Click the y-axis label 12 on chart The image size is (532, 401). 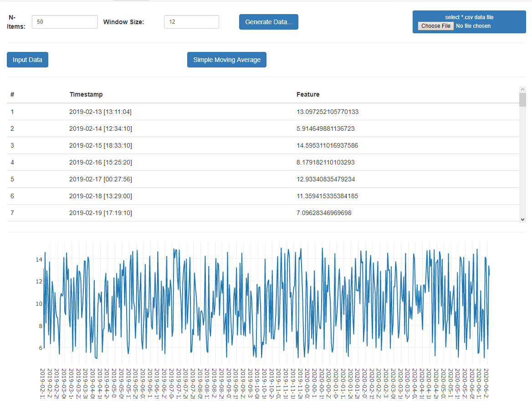tap(39, 282)
